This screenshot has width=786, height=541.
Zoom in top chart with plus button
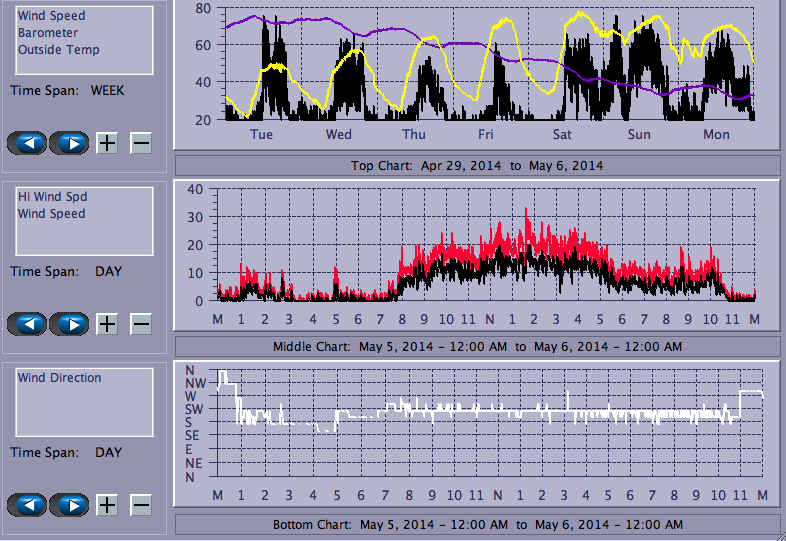[107, 143]
